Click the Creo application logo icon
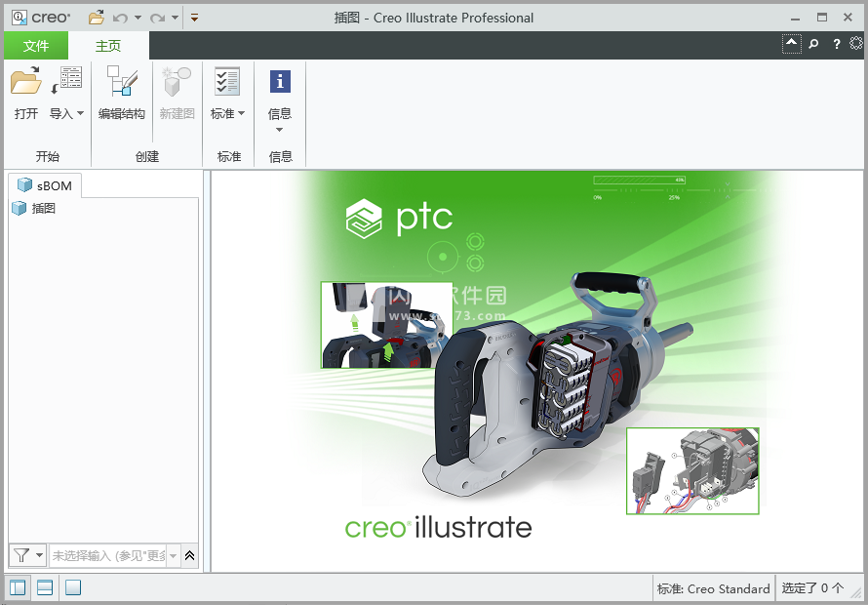The image size is (868, 605). tap(20, 18)
